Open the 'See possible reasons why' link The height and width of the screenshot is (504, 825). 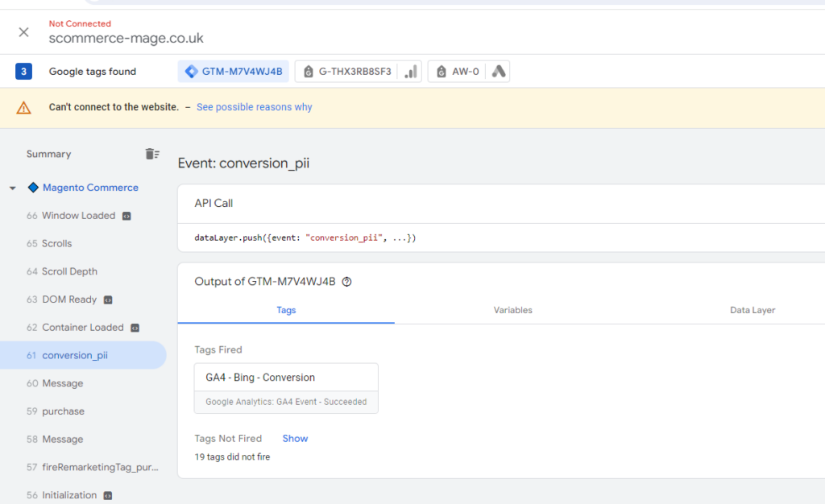point(254,107)
